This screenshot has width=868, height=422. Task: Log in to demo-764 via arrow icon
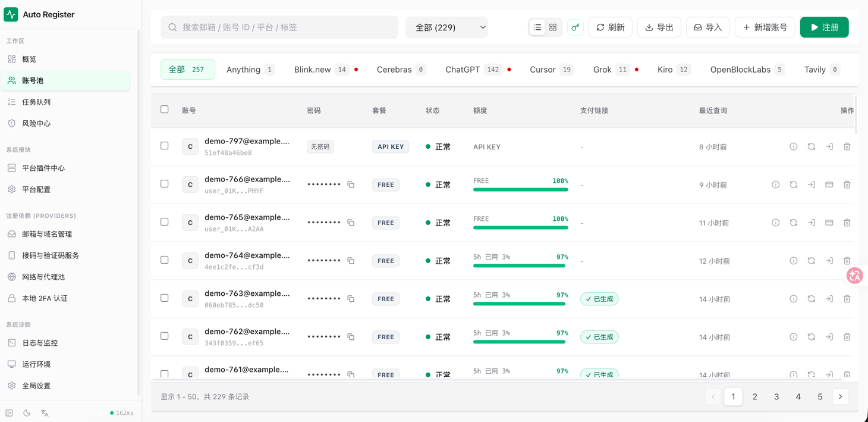(x=829, y=261)
